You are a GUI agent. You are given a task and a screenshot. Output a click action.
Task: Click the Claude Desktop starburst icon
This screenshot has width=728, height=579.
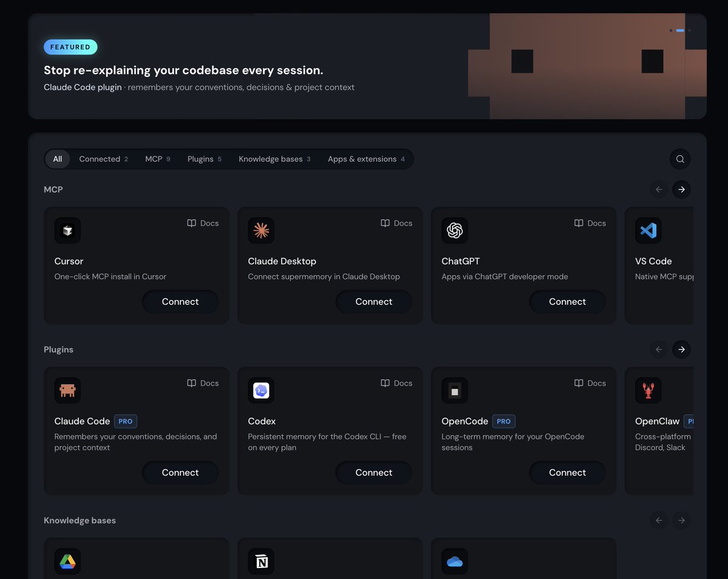tap(261, 230)
